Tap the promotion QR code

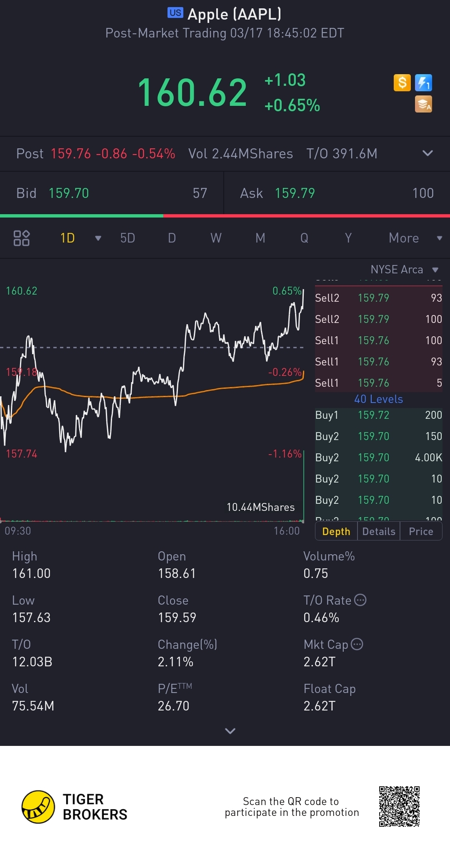399,806
